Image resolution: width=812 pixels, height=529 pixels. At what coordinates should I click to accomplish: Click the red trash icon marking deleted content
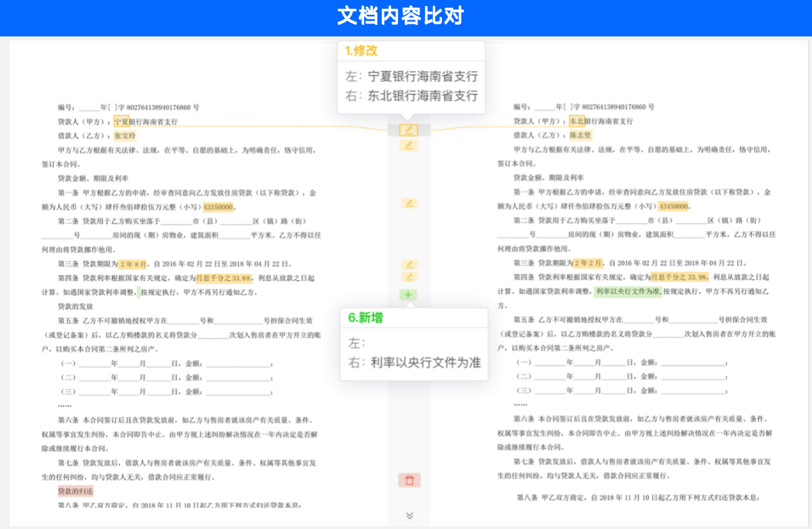tap(408, 480)
